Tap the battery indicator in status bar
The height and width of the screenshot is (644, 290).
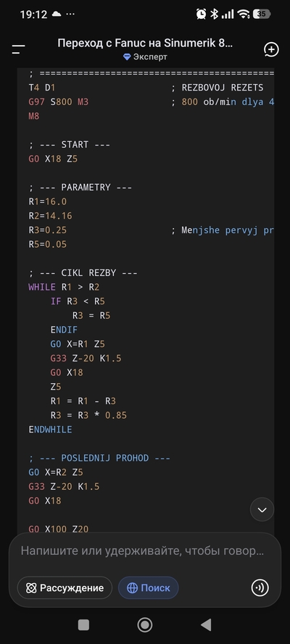coord(261,14)
